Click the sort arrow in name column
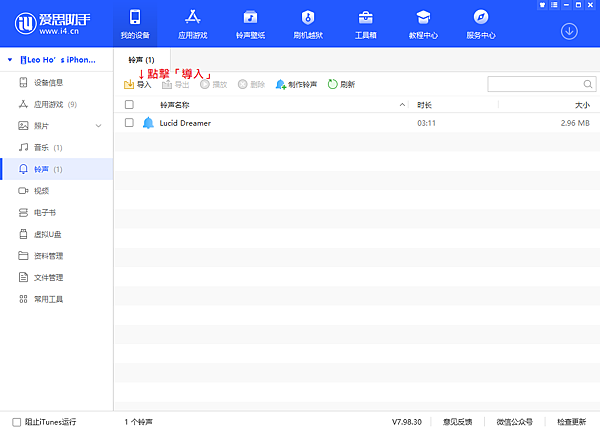 (402, 104)
